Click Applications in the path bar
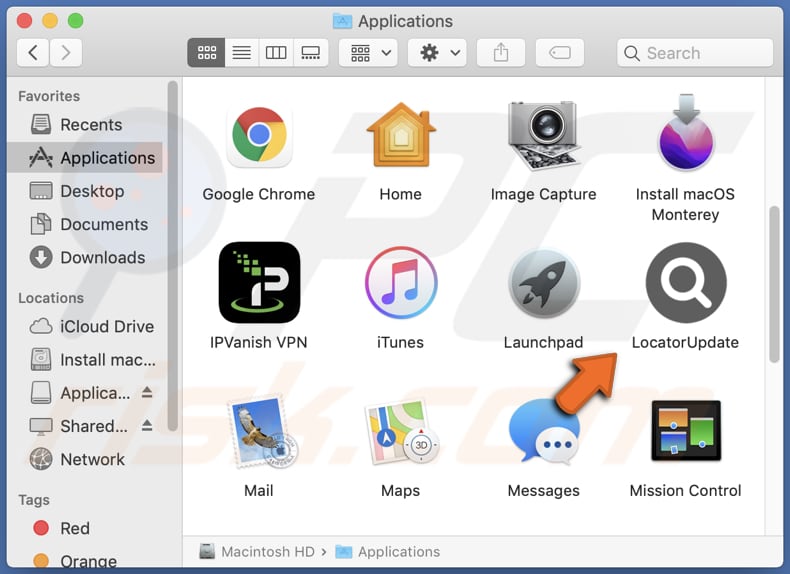This screenshot has width=790, height=574. click(387, 552)
